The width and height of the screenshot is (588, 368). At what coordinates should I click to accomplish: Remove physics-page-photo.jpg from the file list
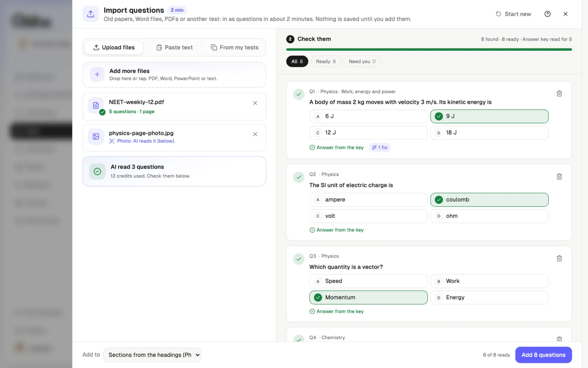point(255,134)
